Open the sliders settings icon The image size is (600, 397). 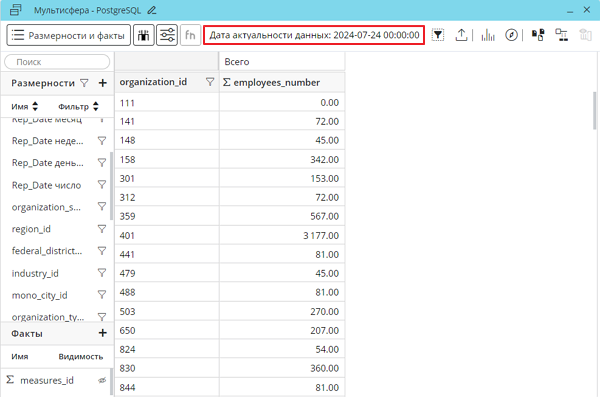coord(167,35)
